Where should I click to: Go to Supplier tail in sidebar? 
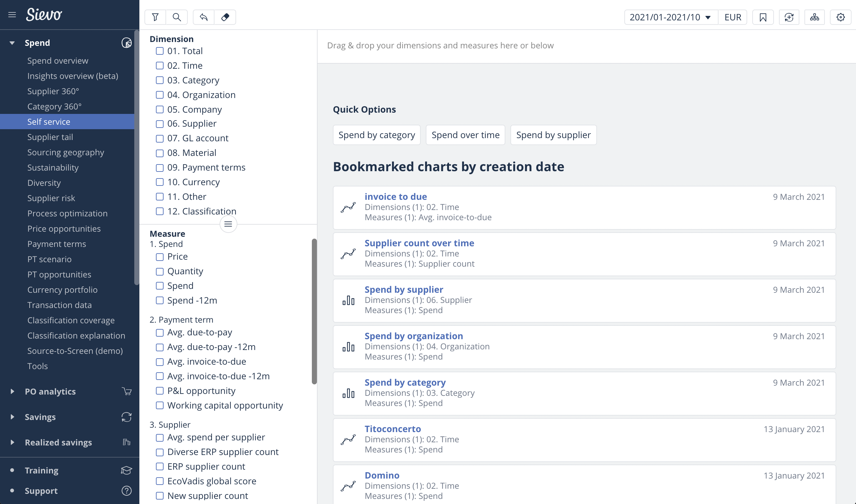[50, 137]
